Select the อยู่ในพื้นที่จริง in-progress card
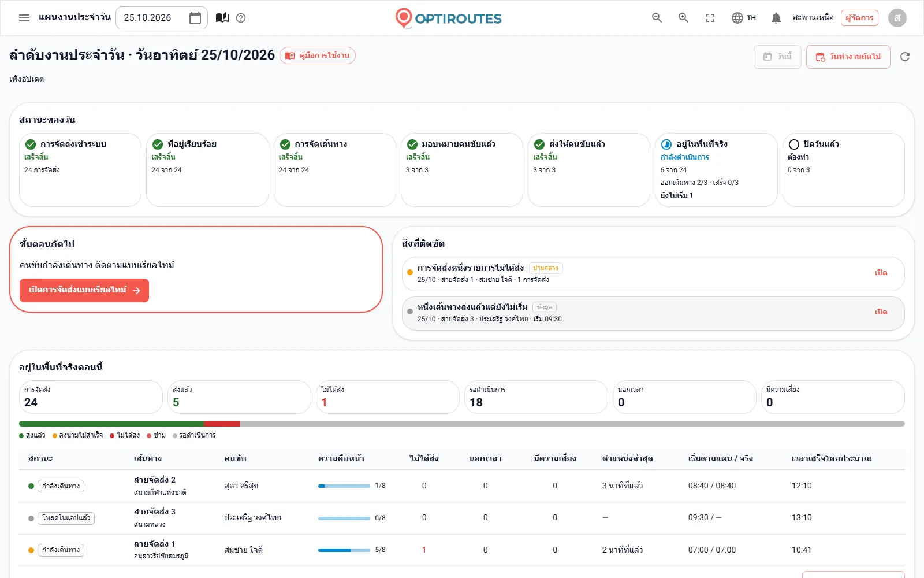 (x=716, y=170)
